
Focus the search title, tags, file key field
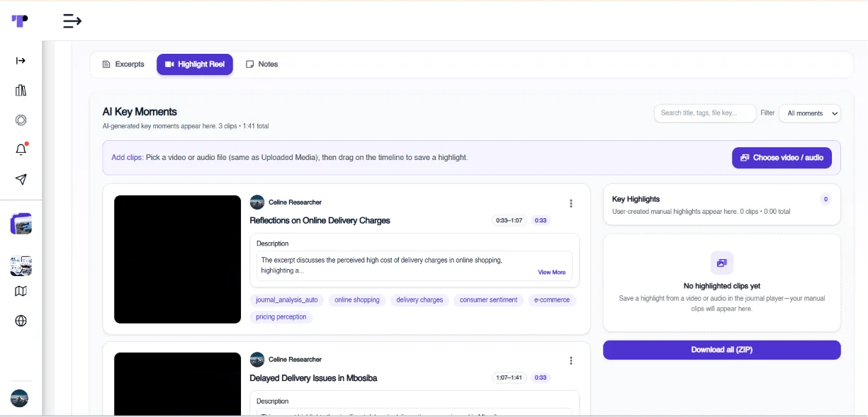[x=705, y=113]
